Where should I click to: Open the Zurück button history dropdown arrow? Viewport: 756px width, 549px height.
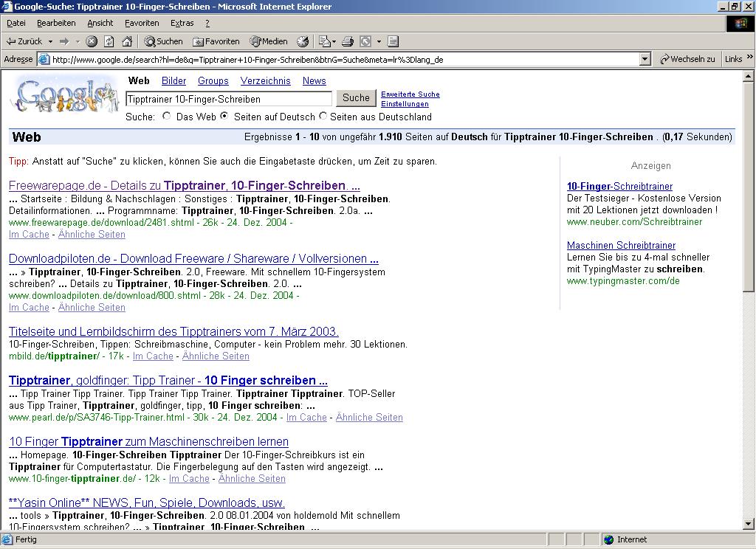(50, 41)
